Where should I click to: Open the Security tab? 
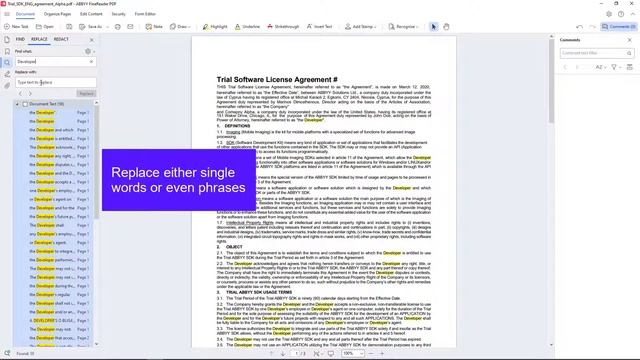[x=118, y=14]
